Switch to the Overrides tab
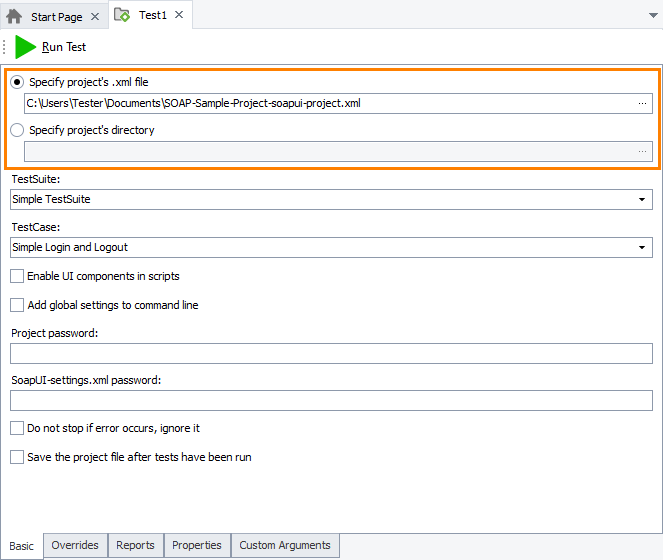Viewport: 663px width, 560px height. pyautogui.click(x=75, y=545)
